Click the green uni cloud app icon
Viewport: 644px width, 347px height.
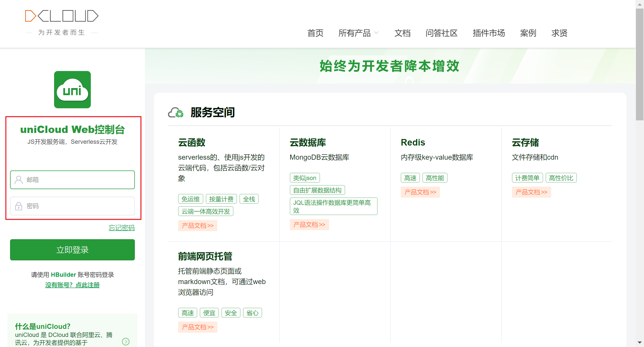pos(72,90)
